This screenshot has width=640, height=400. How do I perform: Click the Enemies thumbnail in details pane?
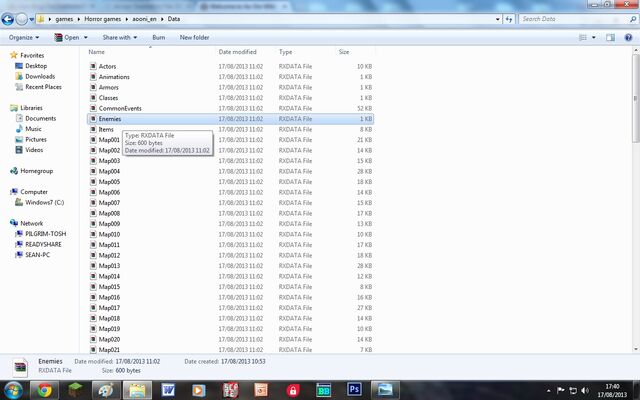pos(20,367)
